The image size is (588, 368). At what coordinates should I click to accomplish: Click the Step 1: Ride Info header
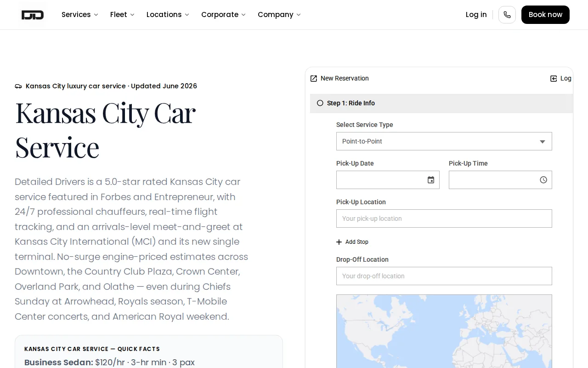441,103
